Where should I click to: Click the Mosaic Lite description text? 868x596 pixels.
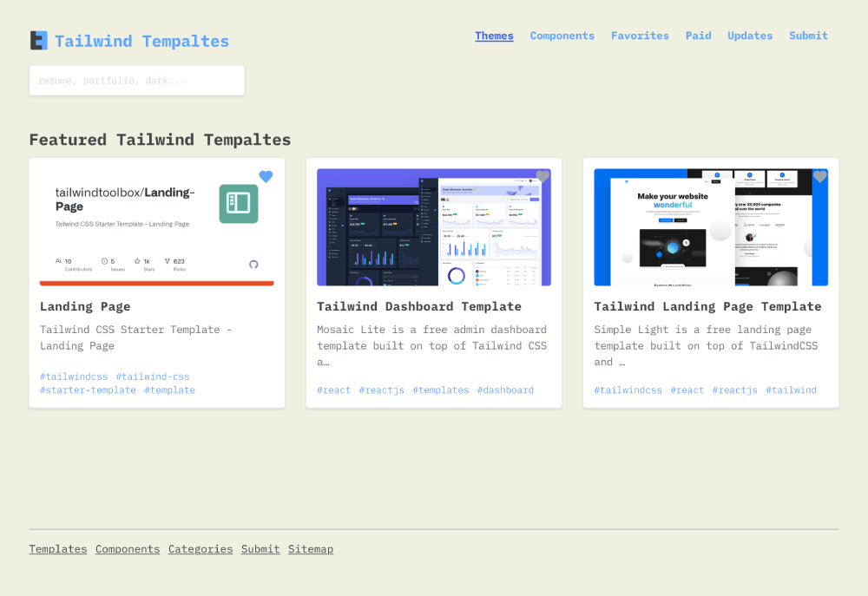(431, 346)
